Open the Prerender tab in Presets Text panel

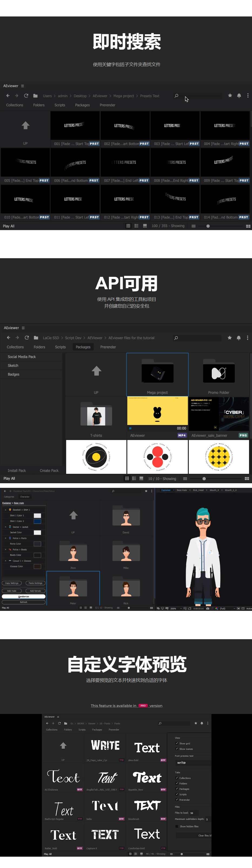point(107,105)
